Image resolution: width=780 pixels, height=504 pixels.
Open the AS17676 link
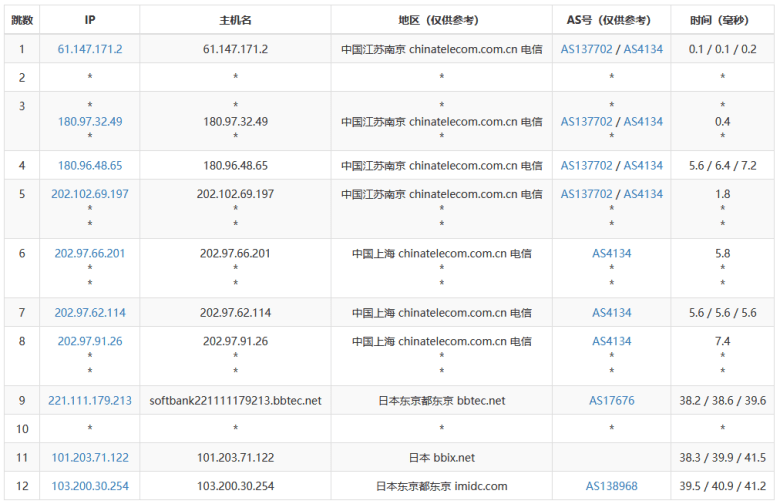coord(611,400)
